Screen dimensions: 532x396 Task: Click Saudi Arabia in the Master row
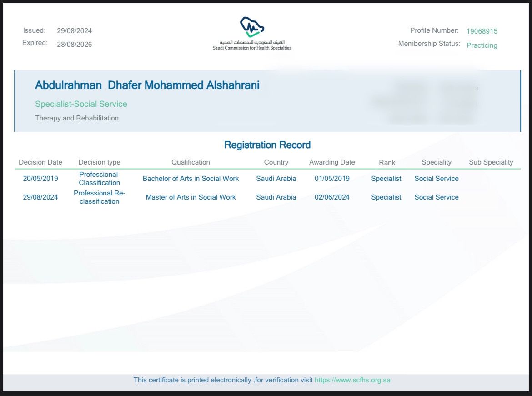276,197
